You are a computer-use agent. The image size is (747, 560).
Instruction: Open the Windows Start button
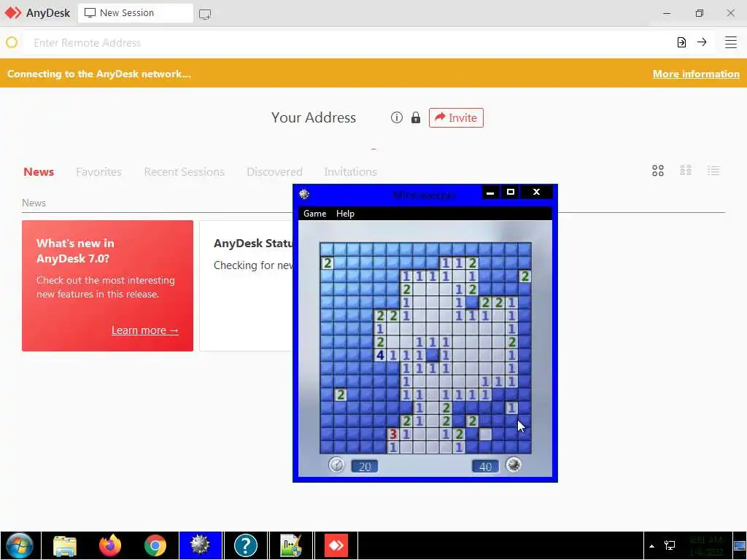point(20,545)
